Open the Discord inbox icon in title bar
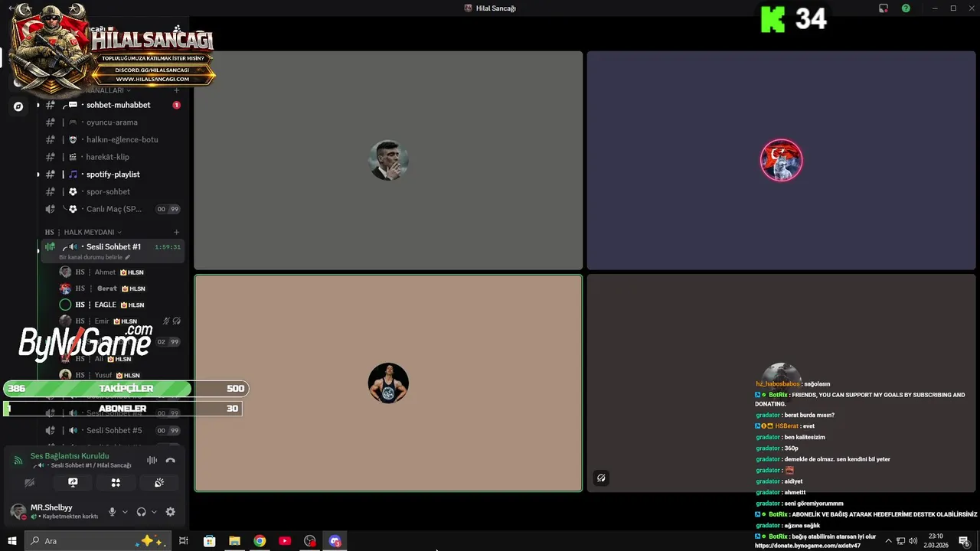Viewport: 980px width, 551px height. click(884, 8)
